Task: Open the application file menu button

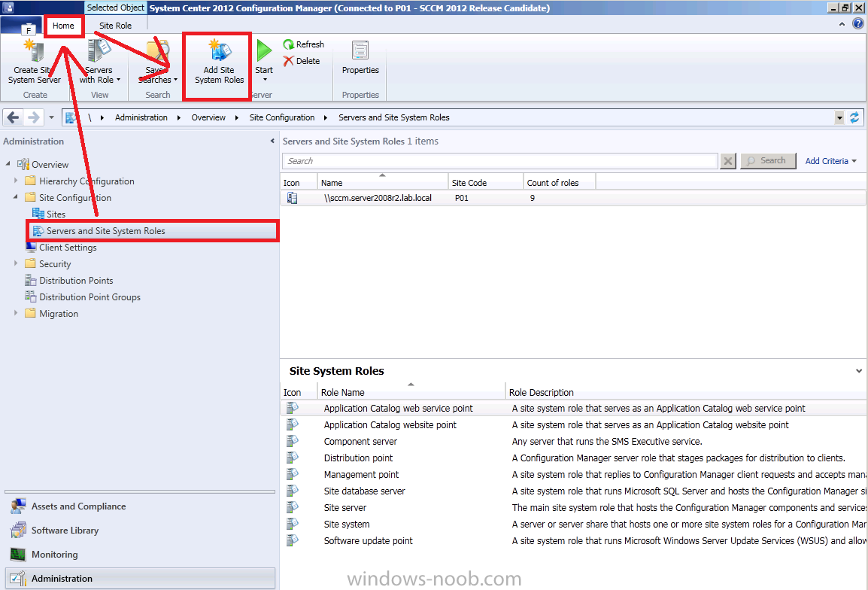Action: (22, 26)
